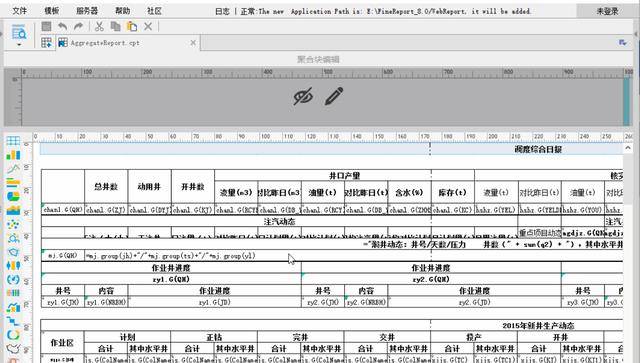This screenshot has height=363, width=640.
Task: Select the area chart icon in sidebar
Action: [13, 210]
